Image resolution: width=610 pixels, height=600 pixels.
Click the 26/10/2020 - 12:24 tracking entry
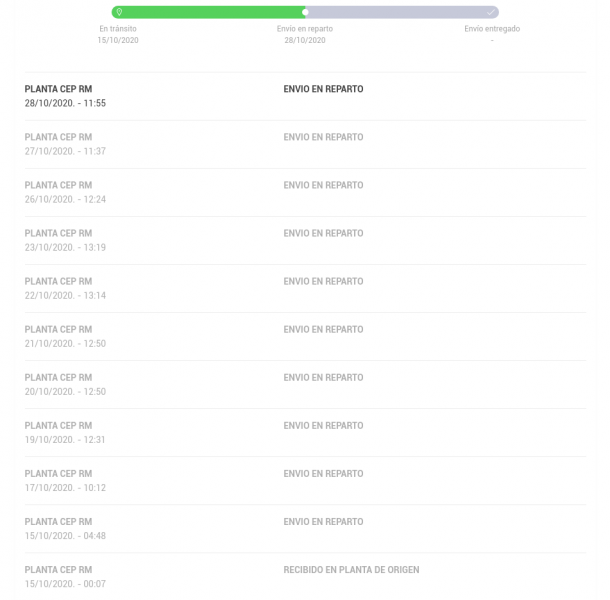click(305, 192)
